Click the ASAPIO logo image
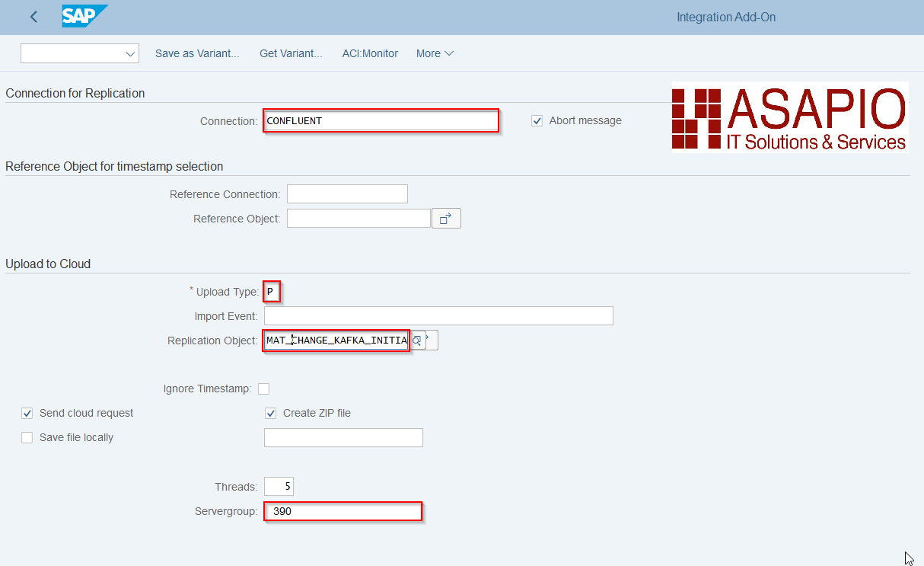The image size is (924, 566). coord(790,117)
